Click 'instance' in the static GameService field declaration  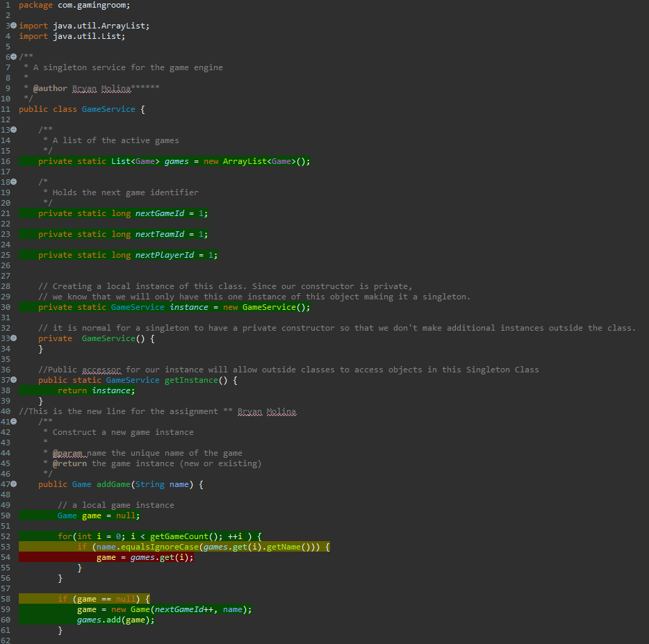(189, 307)
